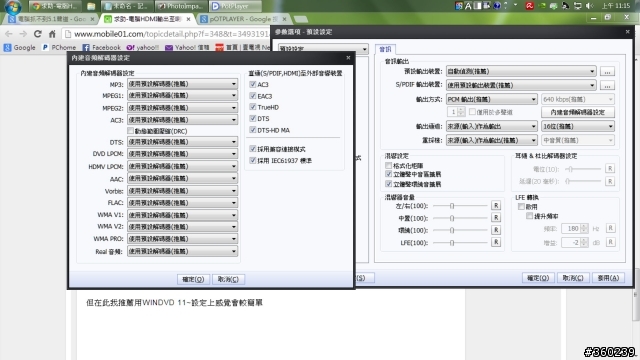The height and width of the screenshot is (360, 640).
Task: Toggle checkbox above IEC61937 option
Action: click(x=253, y=149)
